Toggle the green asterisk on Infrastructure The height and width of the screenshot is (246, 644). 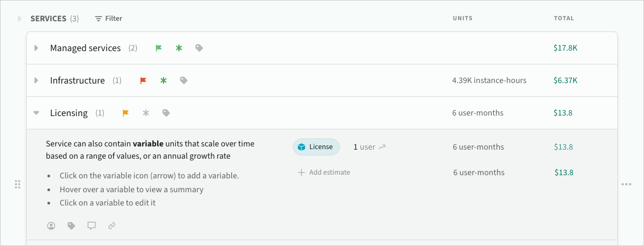[164, 80]
